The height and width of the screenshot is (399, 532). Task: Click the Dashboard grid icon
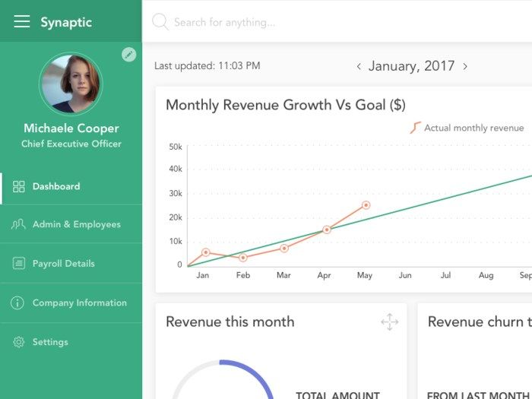coord(19,187)
